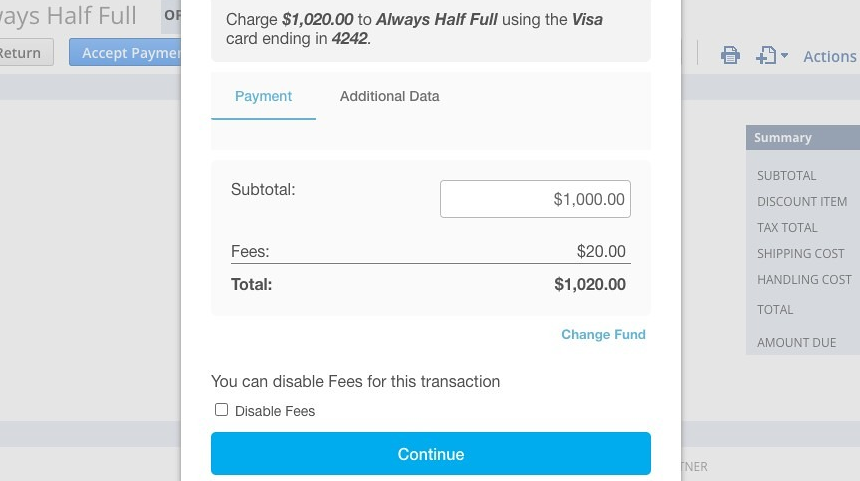Expand the arrow beside the new document icon
The image size is (860, 481).
(784, 55)
